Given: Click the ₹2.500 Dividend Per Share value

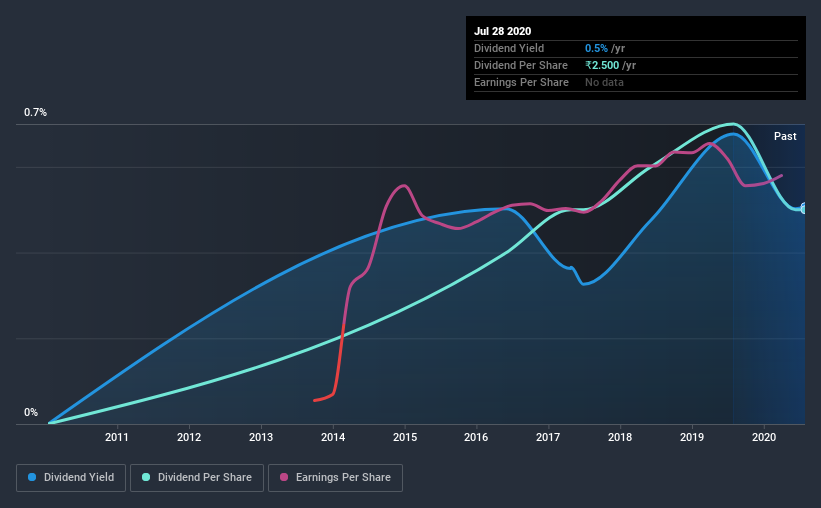Looking at the screenshot, I should coord(602,65).
